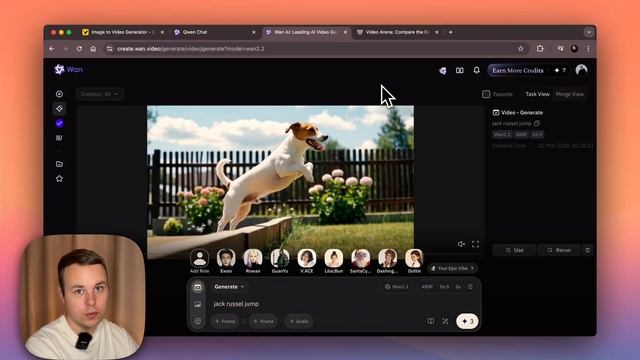Reload the page

79,49
